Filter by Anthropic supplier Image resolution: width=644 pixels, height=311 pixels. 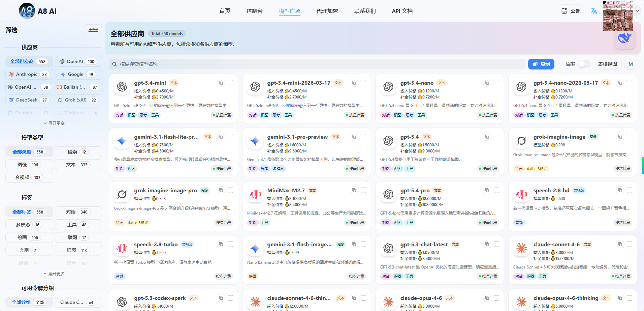29,74
